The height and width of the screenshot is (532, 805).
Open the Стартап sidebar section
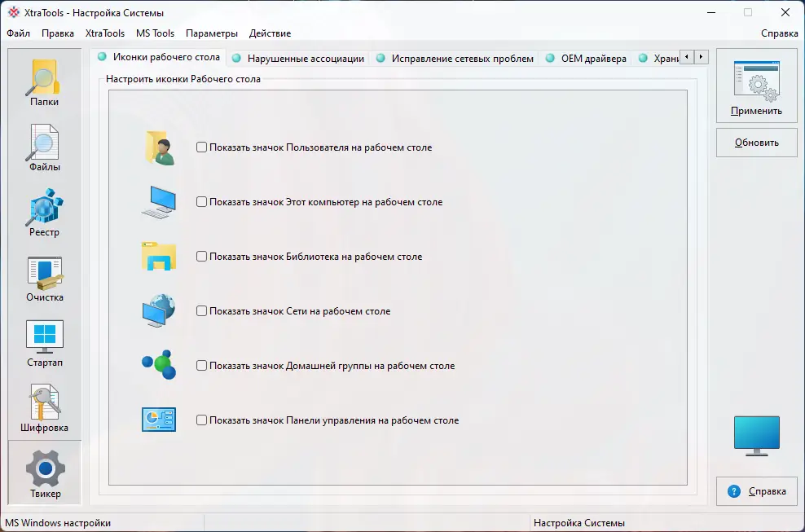44,344
